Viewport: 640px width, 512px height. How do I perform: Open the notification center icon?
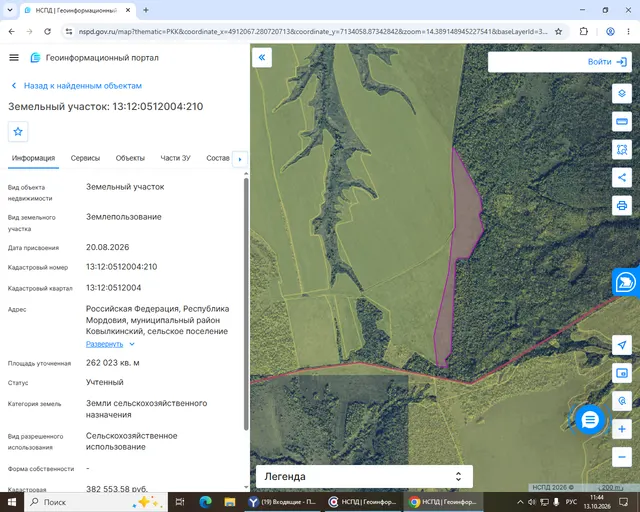coord(623,502)
